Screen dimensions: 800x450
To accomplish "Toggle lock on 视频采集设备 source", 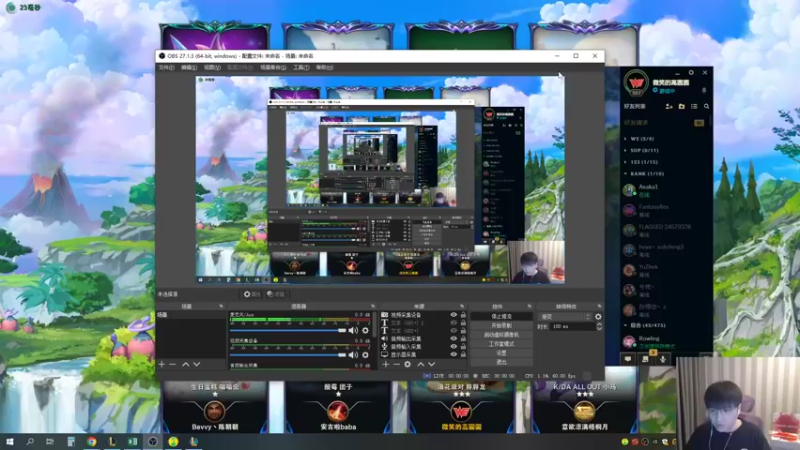I will pos(463,315).
